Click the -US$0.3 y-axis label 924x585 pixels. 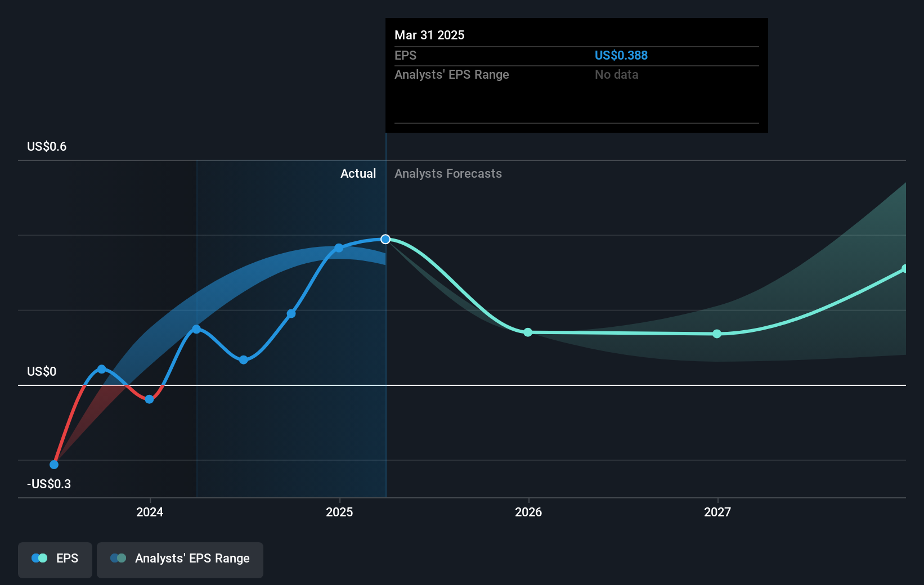49,484
